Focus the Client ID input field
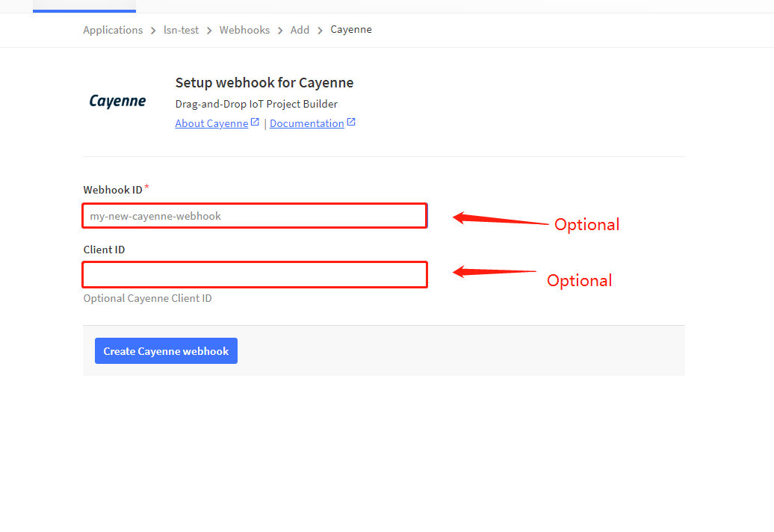 point(255,275)
